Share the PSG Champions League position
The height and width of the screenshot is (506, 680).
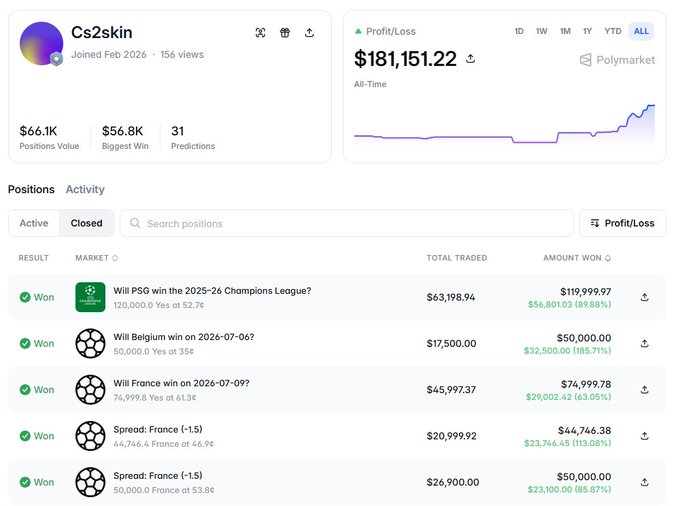[x=644, y=297]
